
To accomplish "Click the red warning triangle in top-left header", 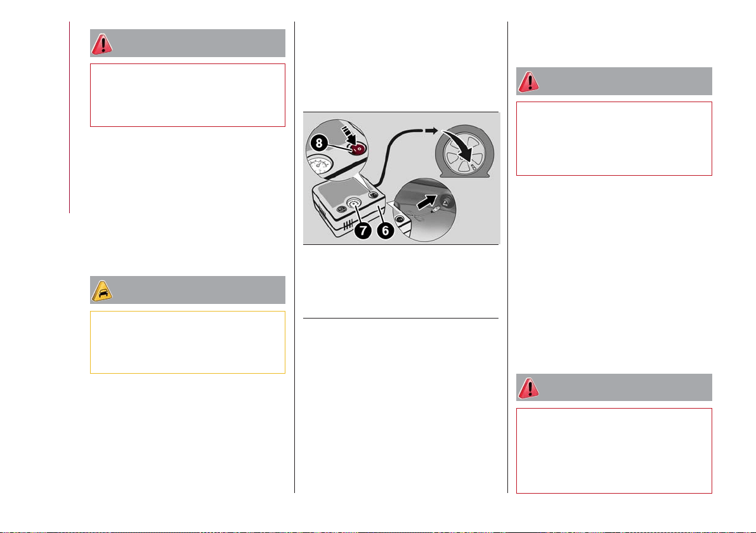I will pyautogui.click(x=101, y=44).
